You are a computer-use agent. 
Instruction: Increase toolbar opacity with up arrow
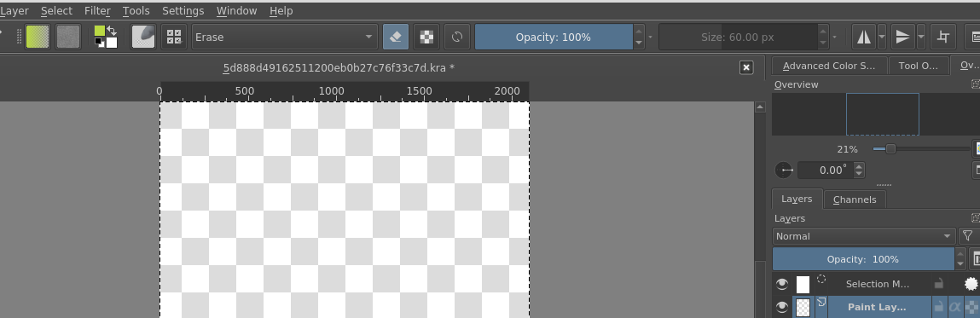point(639,31)
